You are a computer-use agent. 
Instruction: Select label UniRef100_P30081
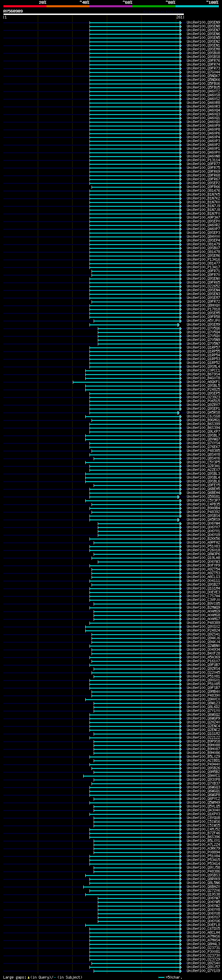203,951
